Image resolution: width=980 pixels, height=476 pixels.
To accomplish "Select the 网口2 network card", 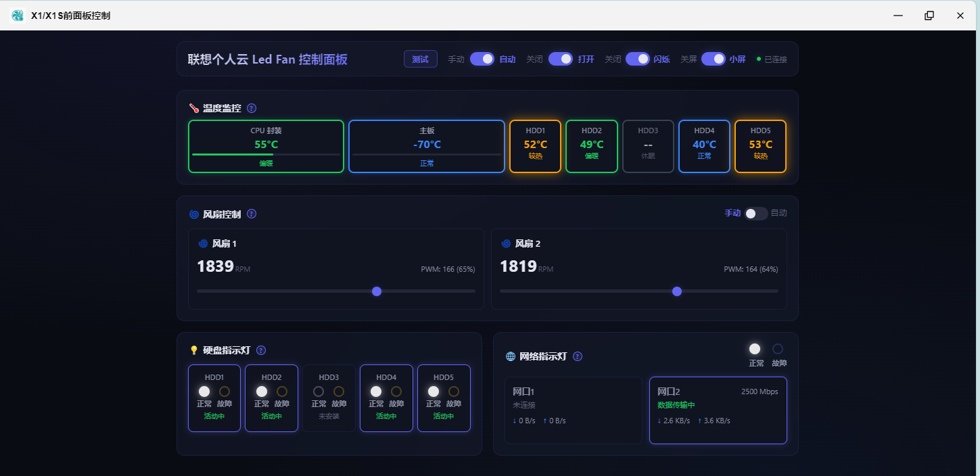I will click(718, 410).
